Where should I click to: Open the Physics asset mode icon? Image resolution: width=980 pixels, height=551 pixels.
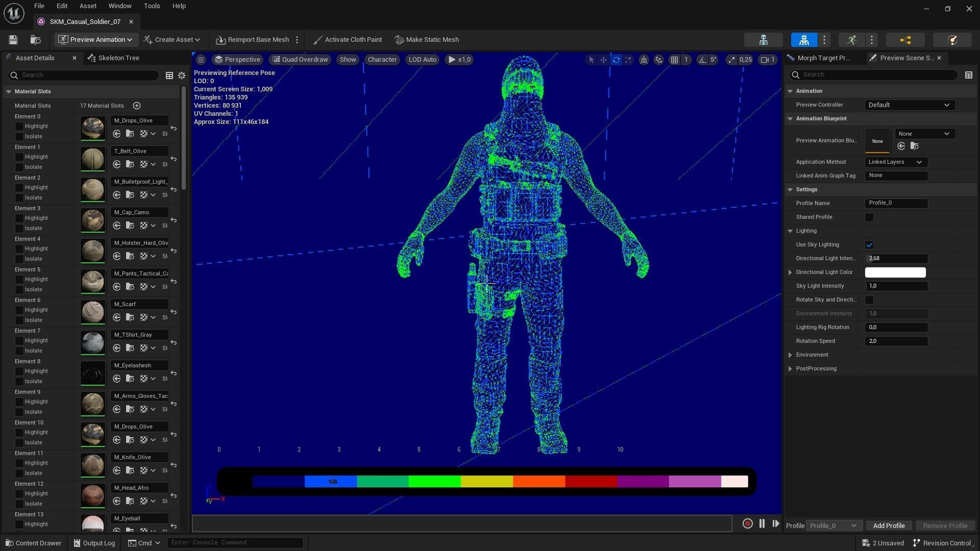tap(952, 40)
